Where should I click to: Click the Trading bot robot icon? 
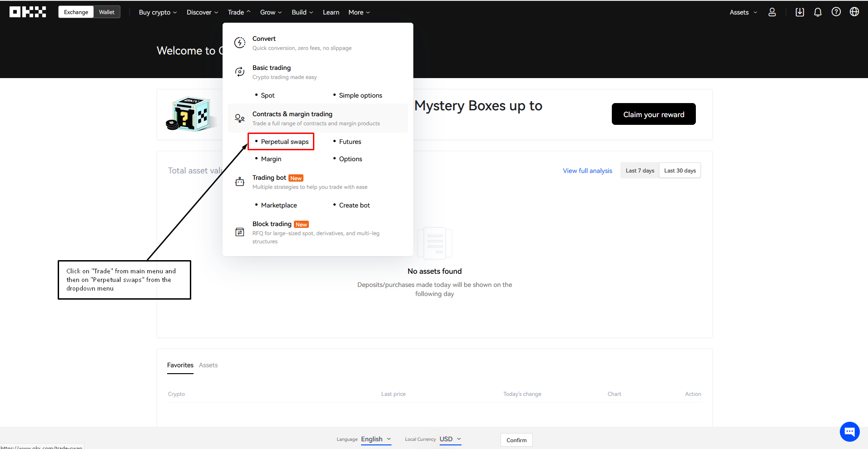pyautogui.click(x=240, y=182)
